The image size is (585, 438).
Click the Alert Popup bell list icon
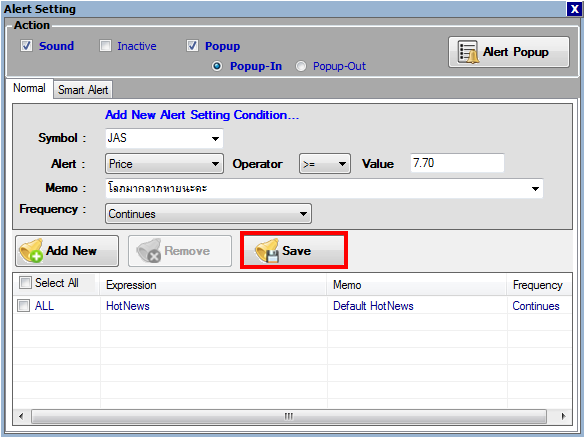tap(468, 52)
